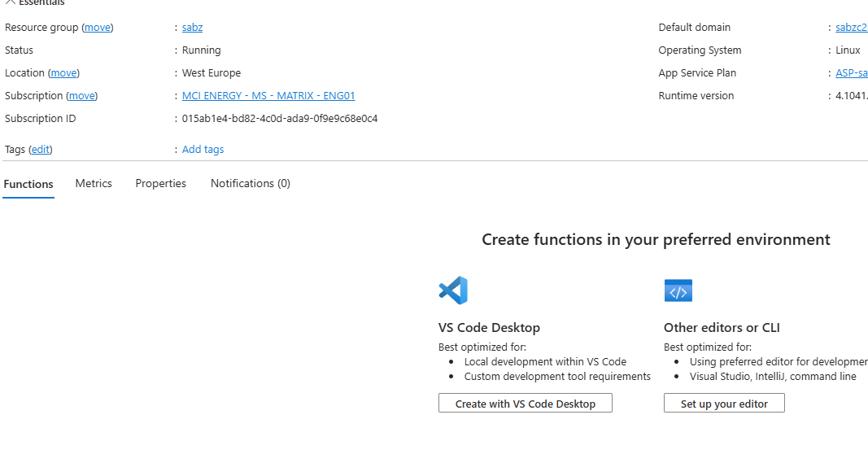Screen dimensions: 868x476
Task: Switch to the Properties tab
Action: (x=160, y=183)
